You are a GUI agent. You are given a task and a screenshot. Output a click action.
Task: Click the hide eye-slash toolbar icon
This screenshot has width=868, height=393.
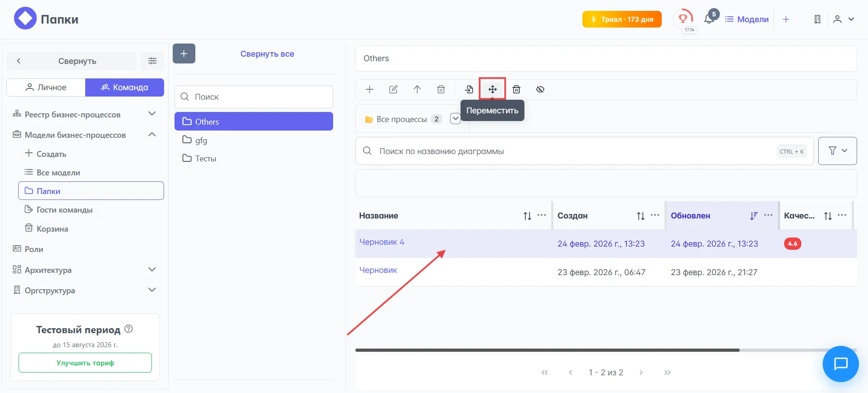(540, 89)
